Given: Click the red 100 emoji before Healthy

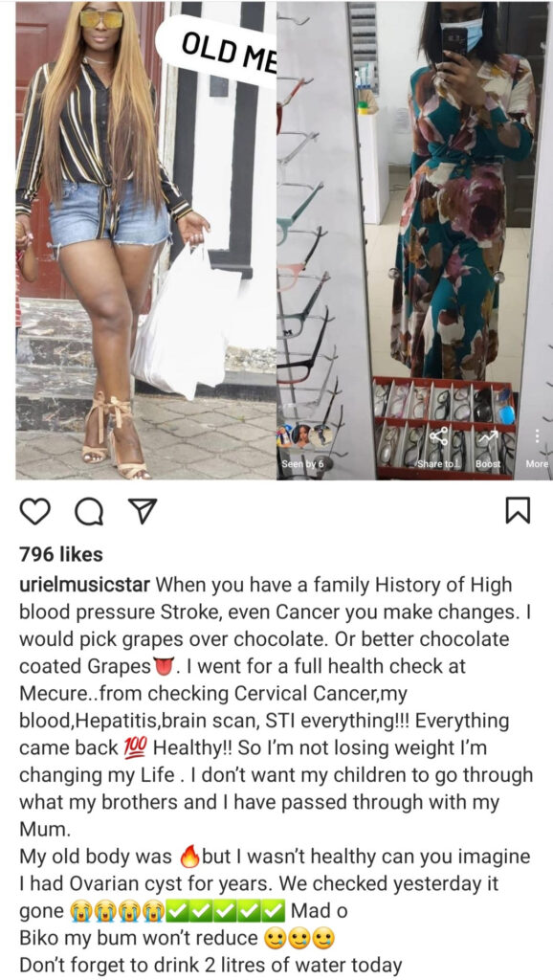Looking at the screenshot, I should point(134,747).
